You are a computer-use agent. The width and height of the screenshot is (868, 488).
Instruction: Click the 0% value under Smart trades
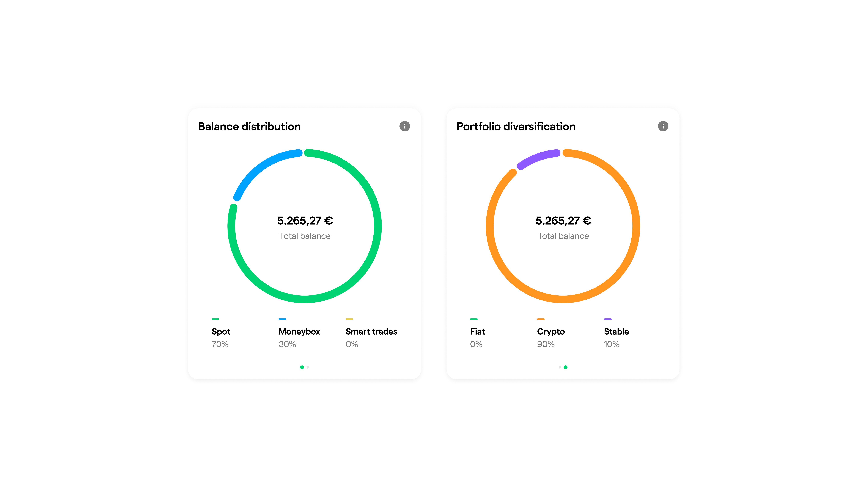(x=351, y=344)
